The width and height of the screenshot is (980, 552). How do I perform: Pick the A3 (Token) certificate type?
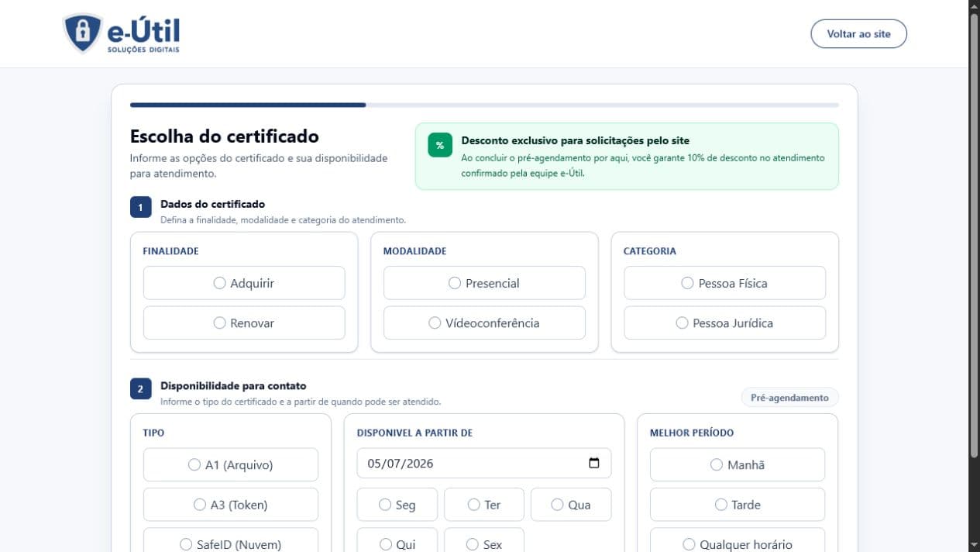click(x=231, y=505)
